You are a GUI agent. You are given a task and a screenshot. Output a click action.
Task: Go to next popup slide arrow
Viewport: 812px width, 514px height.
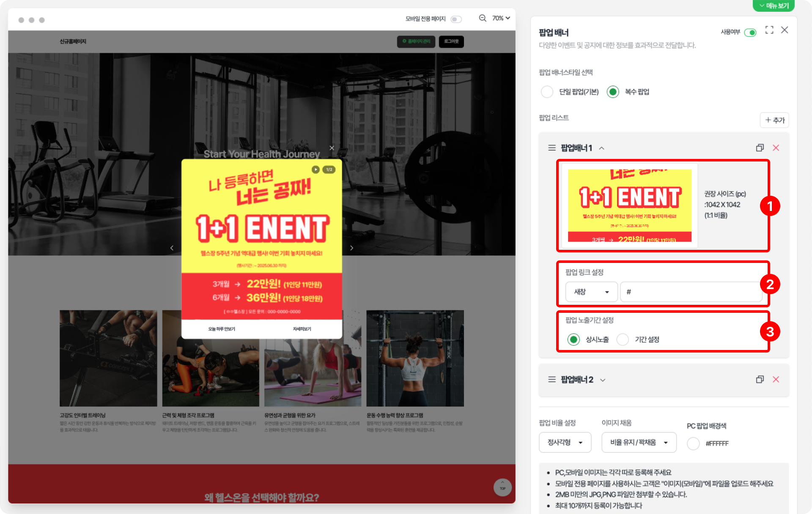351,248
